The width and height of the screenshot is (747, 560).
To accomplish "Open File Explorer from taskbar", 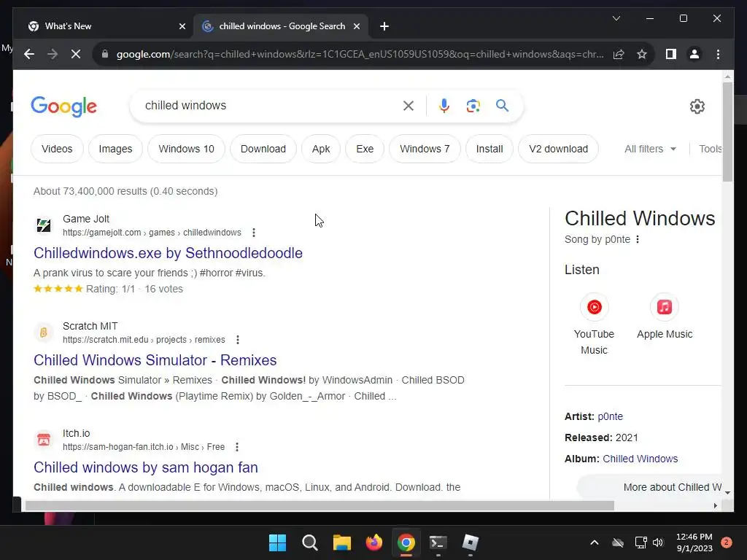I will pos(341,542).
